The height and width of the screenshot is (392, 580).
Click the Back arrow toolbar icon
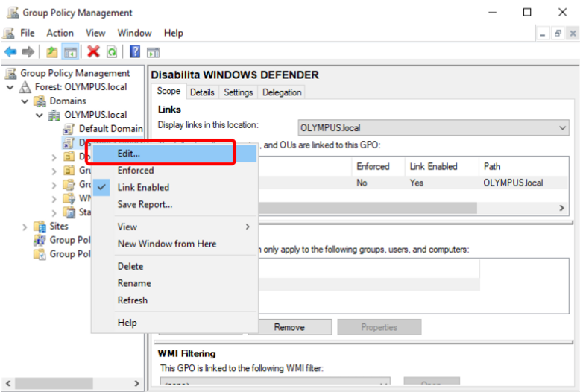pos(10,52)
